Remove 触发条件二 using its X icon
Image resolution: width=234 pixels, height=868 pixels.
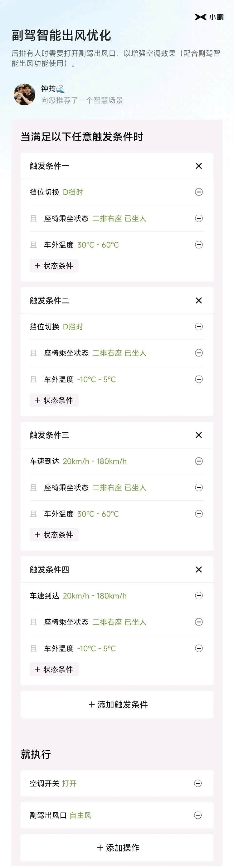199,300
